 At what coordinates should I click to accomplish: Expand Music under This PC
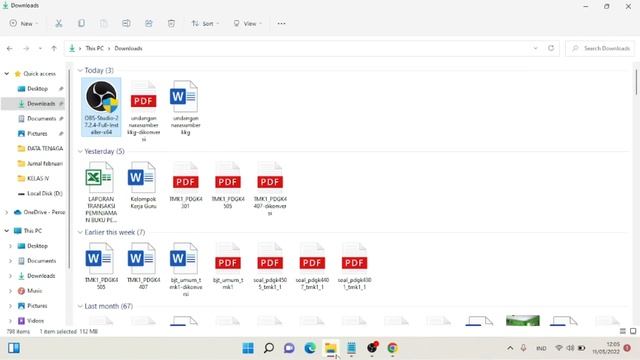10,291
